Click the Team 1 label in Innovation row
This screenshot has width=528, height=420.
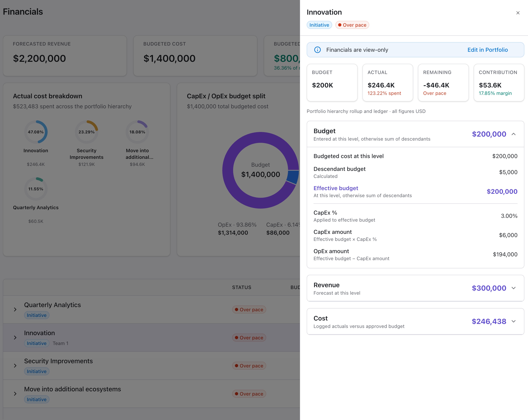(x=61, y=343)
